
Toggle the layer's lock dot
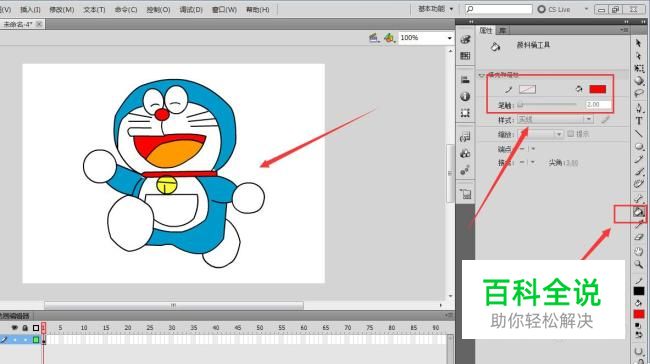(25, 340)
